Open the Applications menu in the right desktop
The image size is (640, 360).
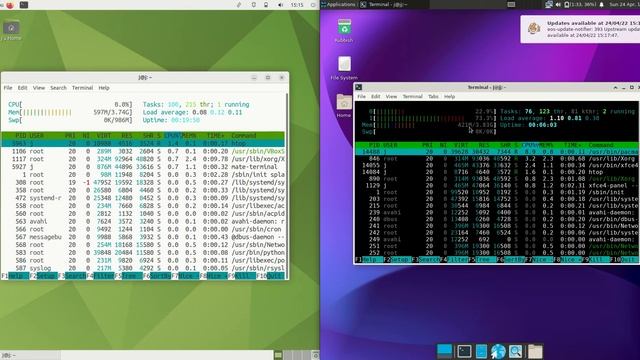click(x=338, y=4)
